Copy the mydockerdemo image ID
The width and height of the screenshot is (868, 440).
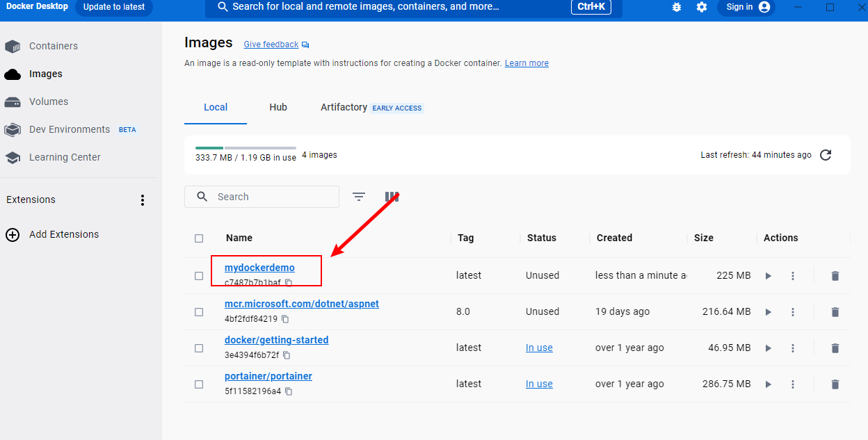click(289, 283)
